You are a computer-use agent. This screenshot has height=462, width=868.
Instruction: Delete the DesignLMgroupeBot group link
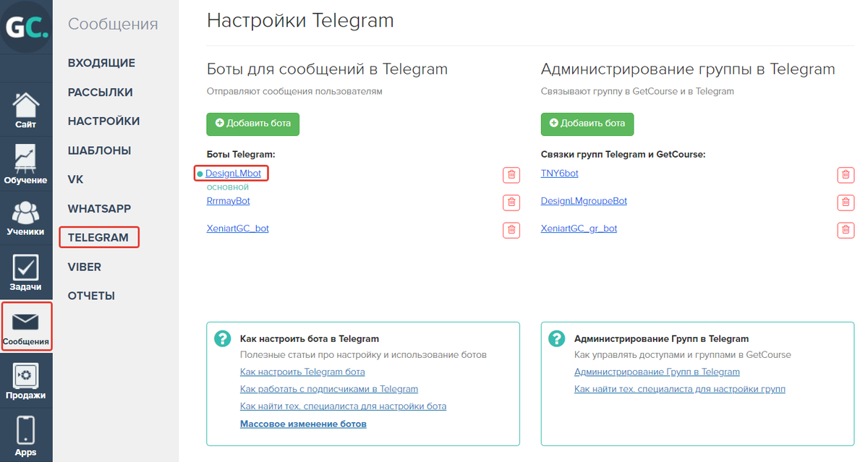pos(846,202)
